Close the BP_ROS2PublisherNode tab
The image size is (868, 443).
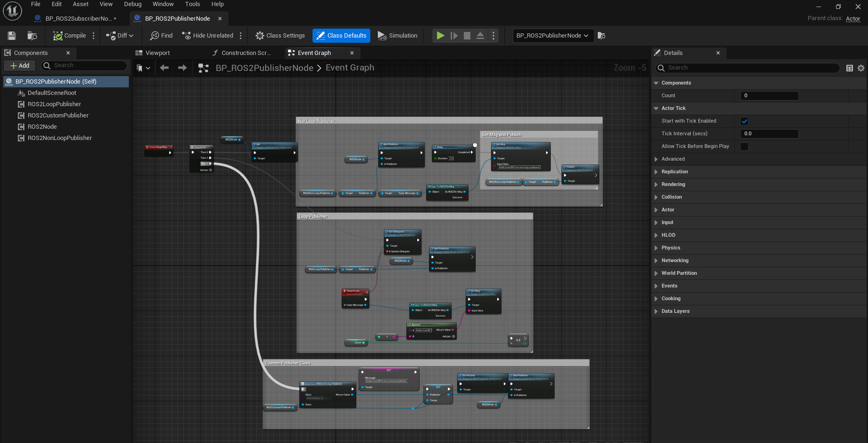220,19
